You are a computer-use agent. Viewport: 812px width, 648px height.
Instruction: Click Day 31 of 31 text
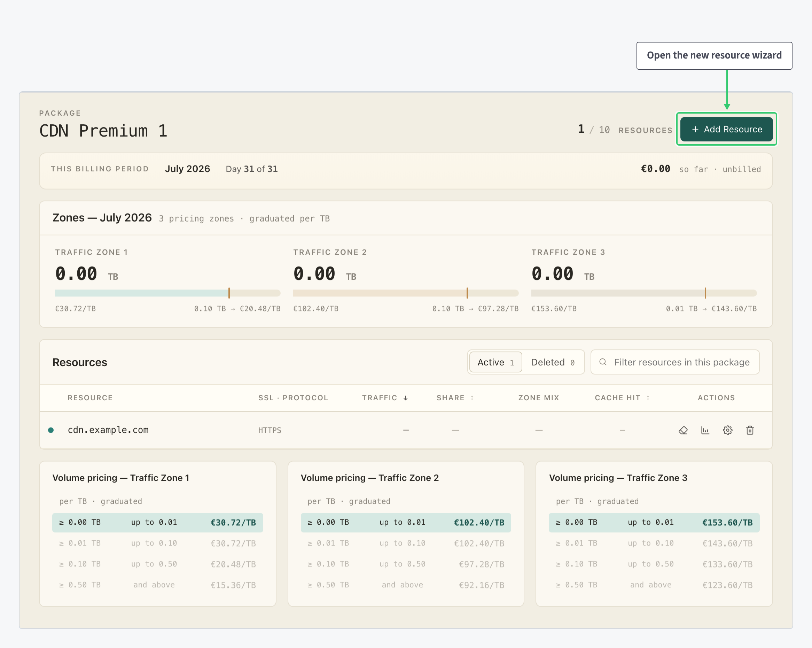252,169
